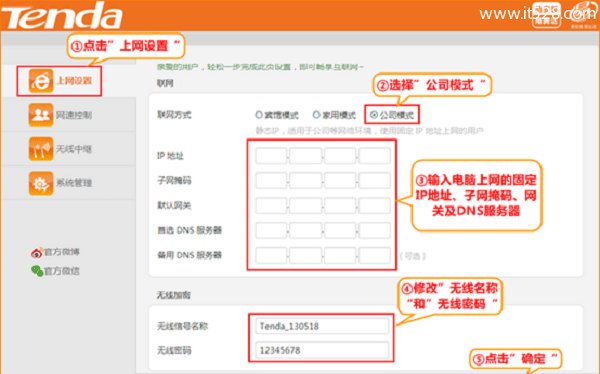Click the last octet box of 子网掩码
Image resolution: width=600 pixels, height=374 pixels.
point(375,181)
